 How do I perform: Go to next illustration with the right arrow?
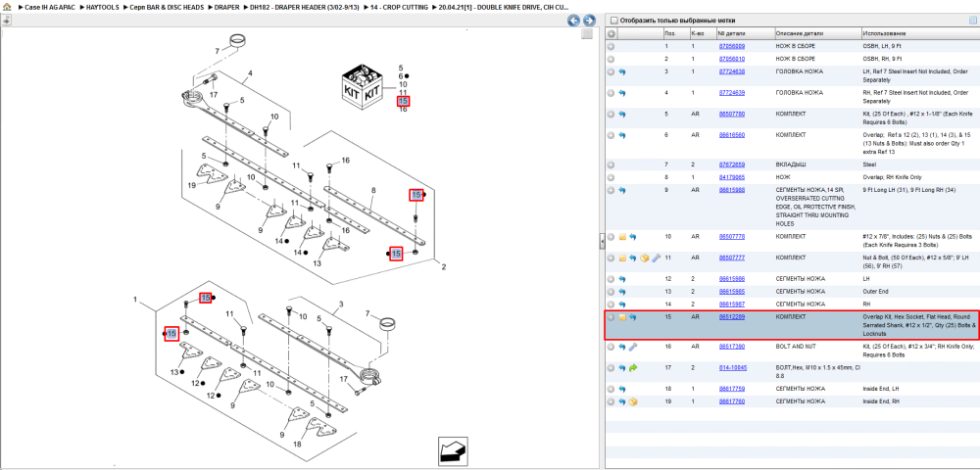pyautogui.click(x=588, y=21)
